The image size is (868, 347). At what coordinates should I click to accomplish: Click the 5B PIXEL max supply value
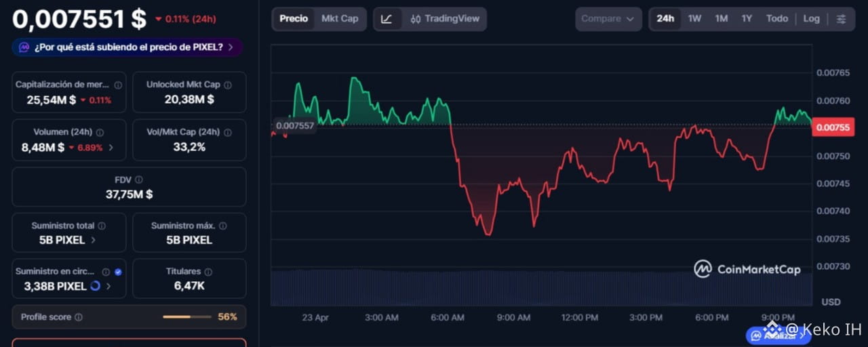[x=189, y=240]
